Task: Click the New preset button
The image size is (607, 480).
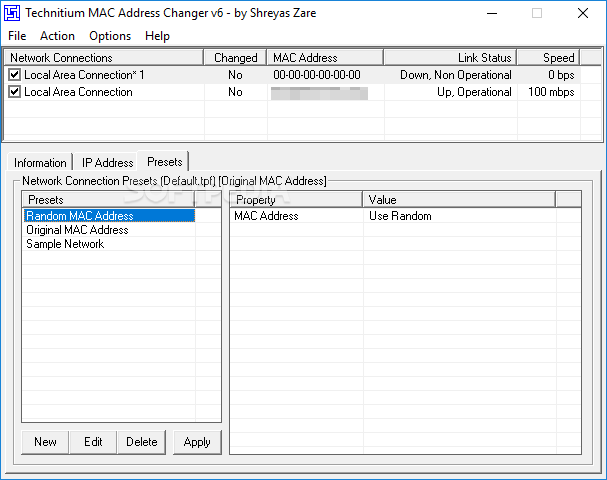Action: 45,442
